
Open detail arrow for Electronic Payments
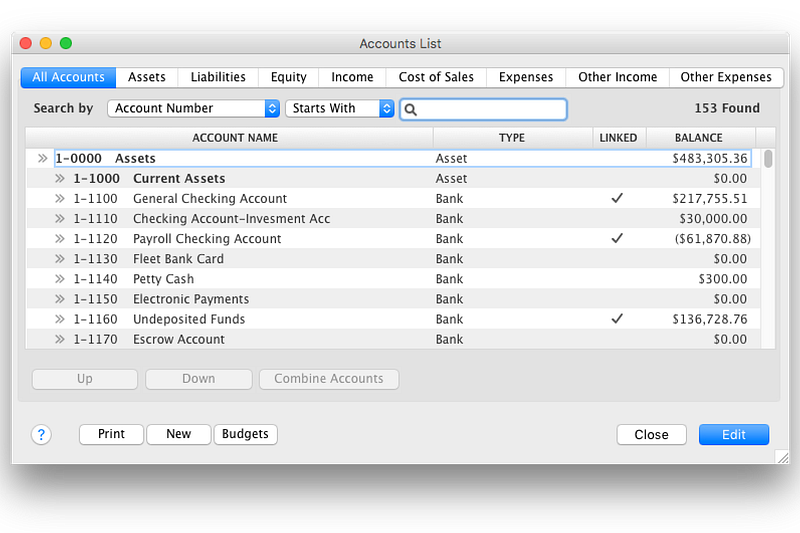click(x=60, y=299)
